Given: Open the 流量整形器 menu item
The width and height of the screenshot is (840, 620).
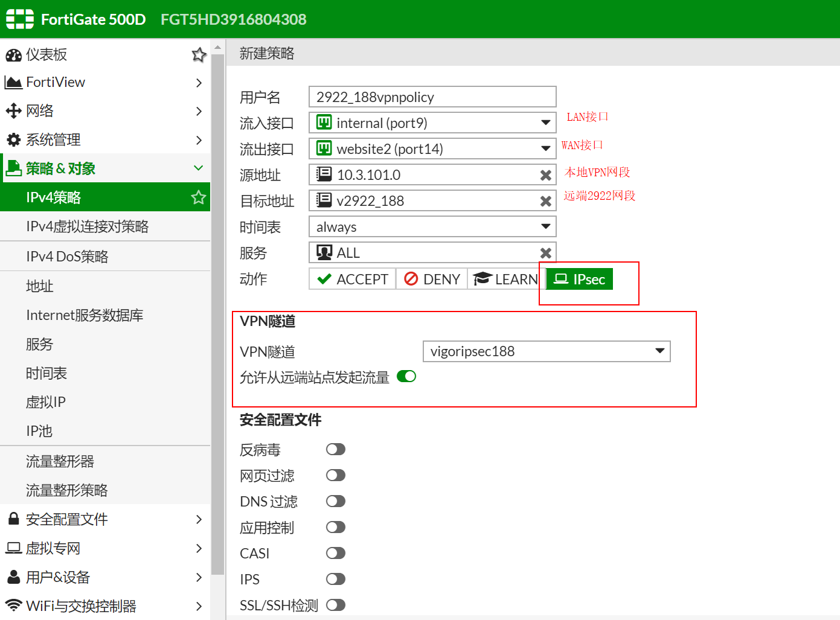Looking at the screenshot, I should pyautogui.click(x=105, y=461).
